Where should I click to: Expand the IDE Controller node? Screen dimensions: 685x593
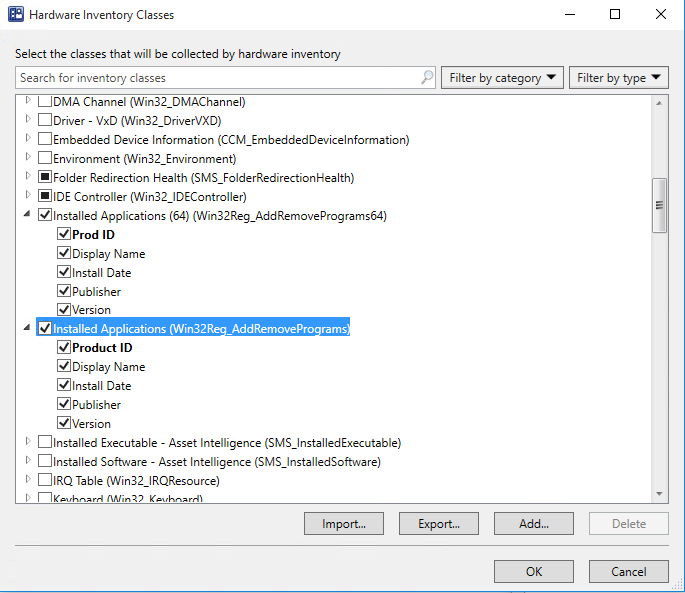click(x=28, y=195)
